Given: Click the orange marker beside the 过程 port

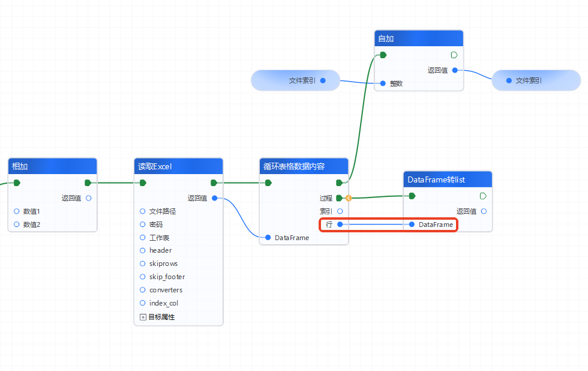Looking at the screenshot, I should tap(348, 198).
